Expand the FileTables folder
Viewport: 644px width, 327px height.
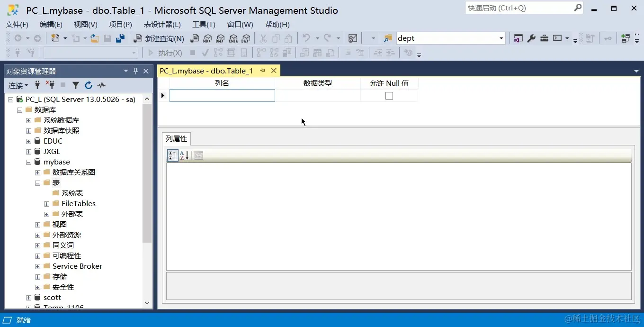click(46, 204)
